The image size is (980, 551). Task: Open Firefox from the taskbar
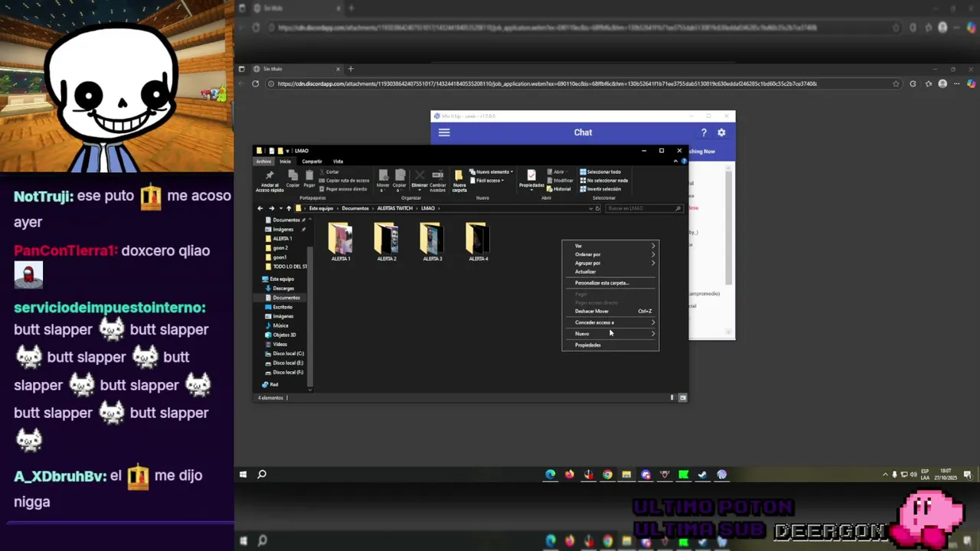(569, 474)
